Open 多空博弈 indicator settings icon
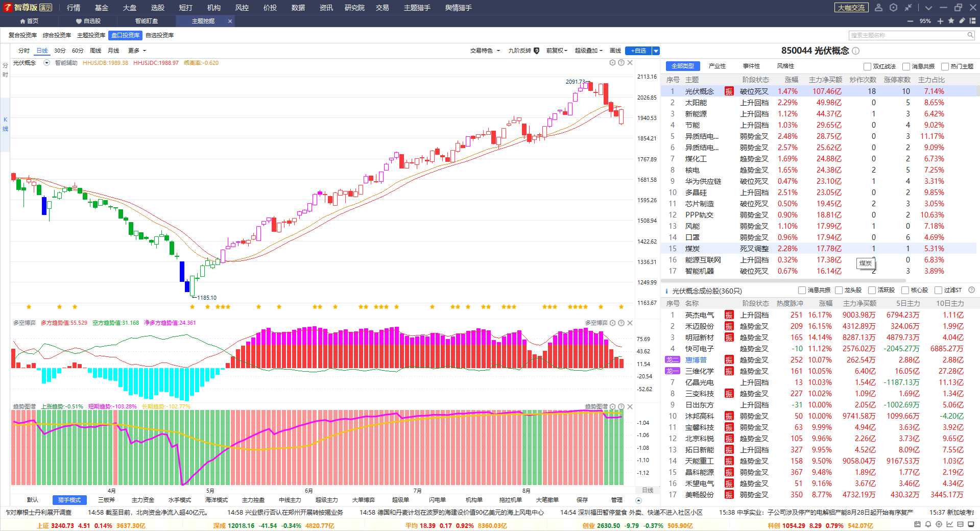Viewport: 980px width, 531px height. pyautogui.click(x=612, y=323)
